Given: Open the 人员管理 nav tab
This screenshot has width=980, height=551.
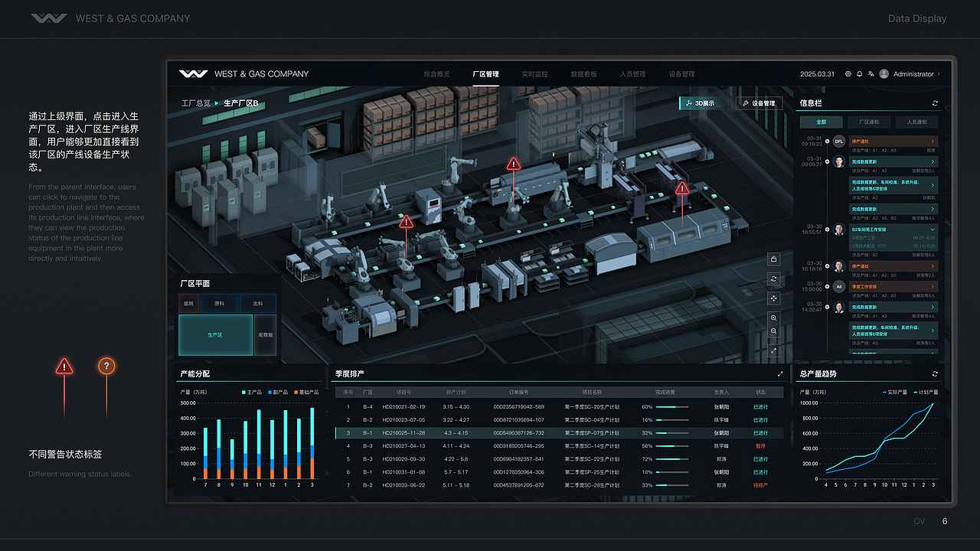Looking at the screenshot, I should [633, 74].
